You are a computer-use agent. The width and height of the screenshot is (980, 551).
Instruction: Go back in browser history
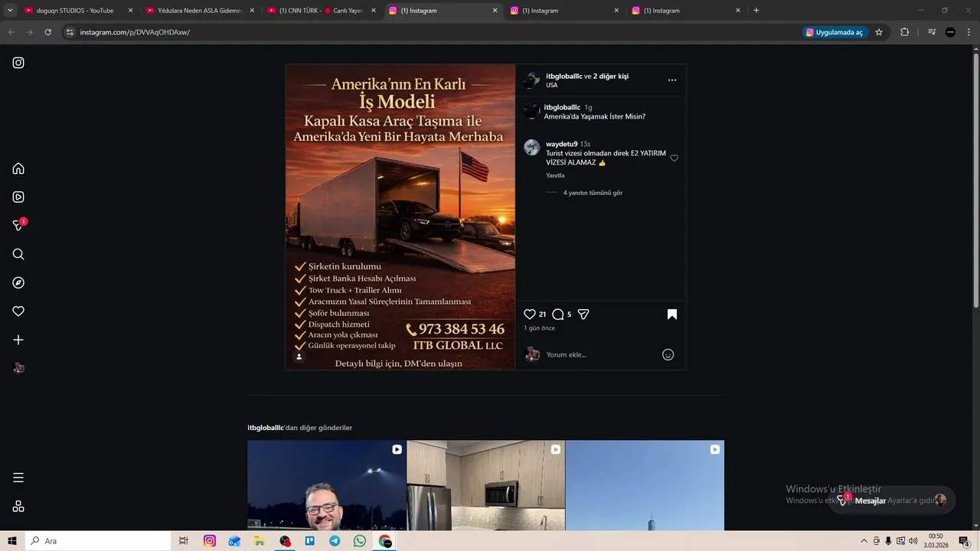tap(11, 32)
